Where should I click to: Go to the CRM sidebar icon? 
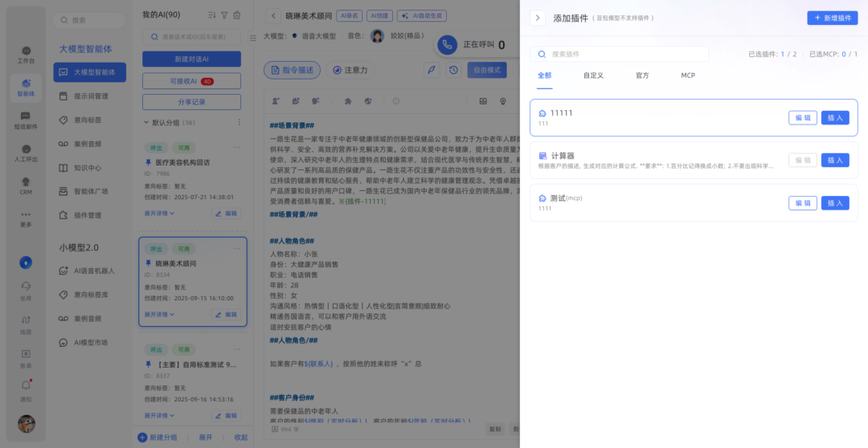[26, 186]
